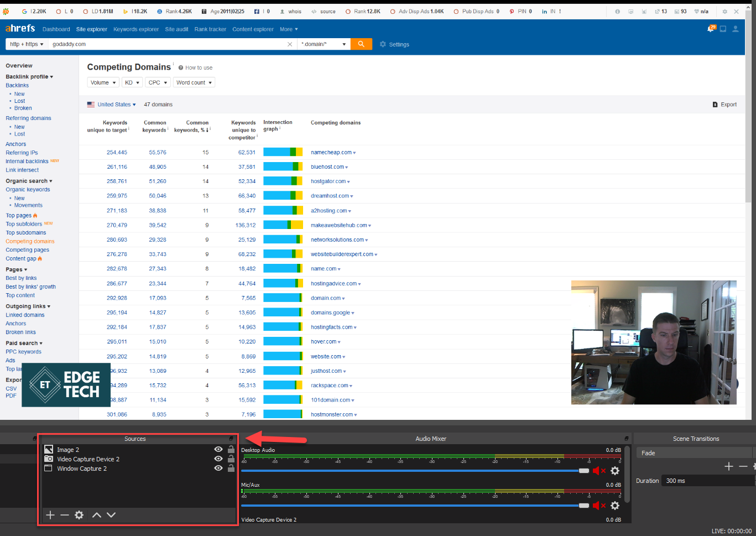
Task: Click the orange search button in Ahrefs
Action: point(361,44)
